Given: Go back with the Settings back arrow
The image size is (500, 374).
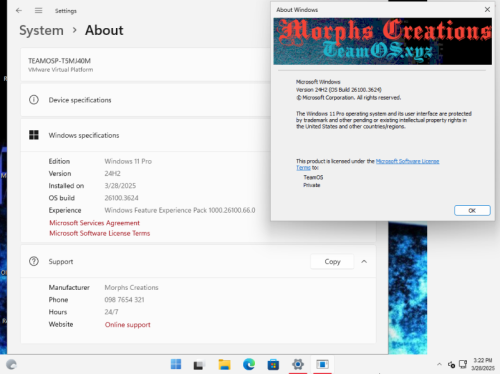Looking at the screenshot, I should (19, 11).
